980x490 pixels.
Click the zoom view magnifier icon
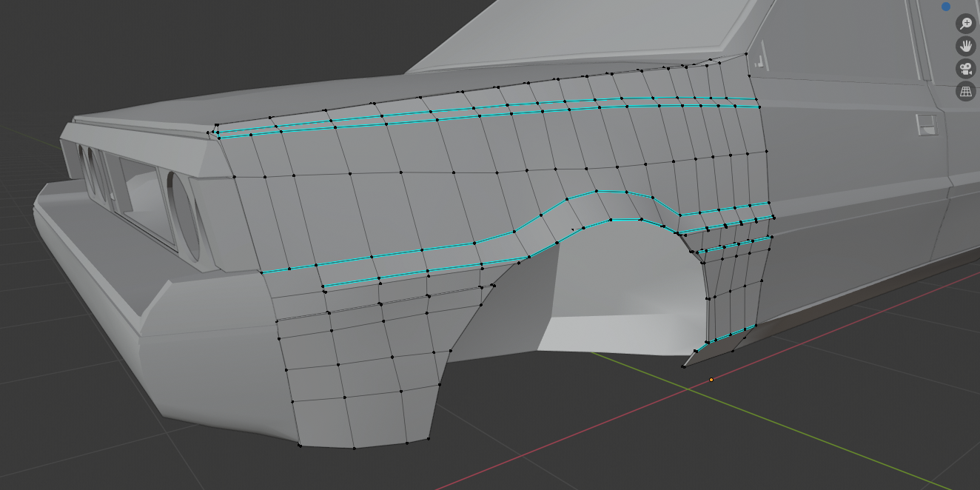(x=965, y=23)
